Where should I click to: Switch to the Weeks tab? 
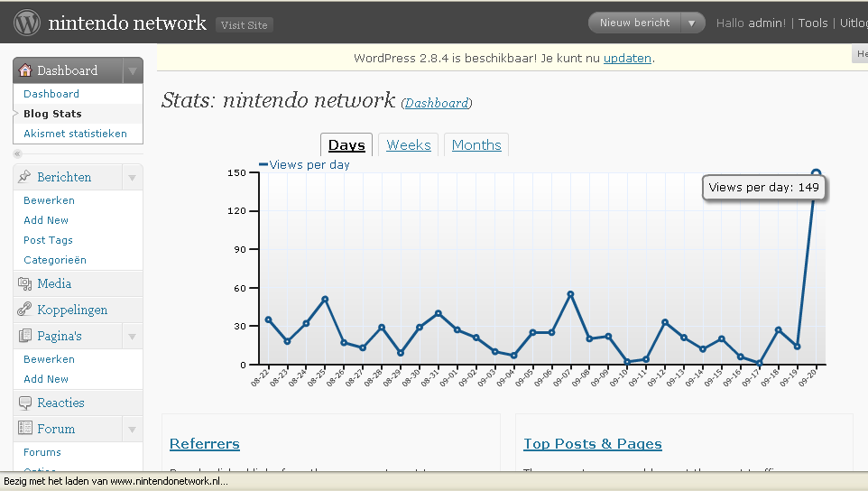click(x=409, y=145)
